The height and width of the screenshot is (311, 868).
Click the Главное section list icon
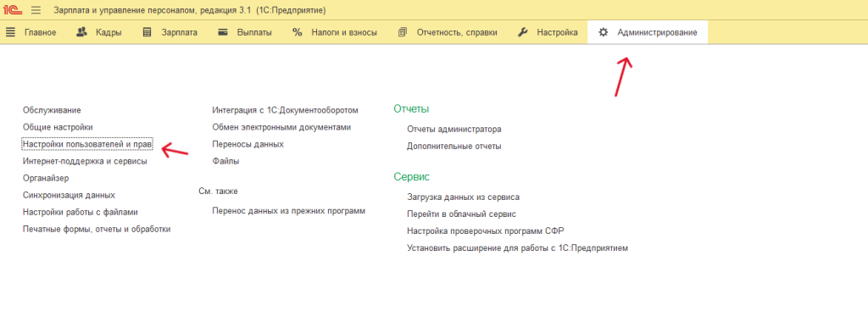pyautogui.click(x=10, y=32)
